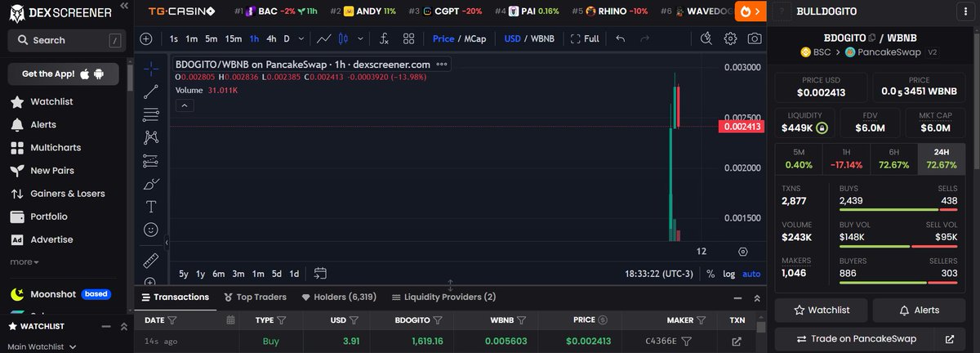Click the Get the App button
This screenshot has height=353, width=980.
click(64, 74)
